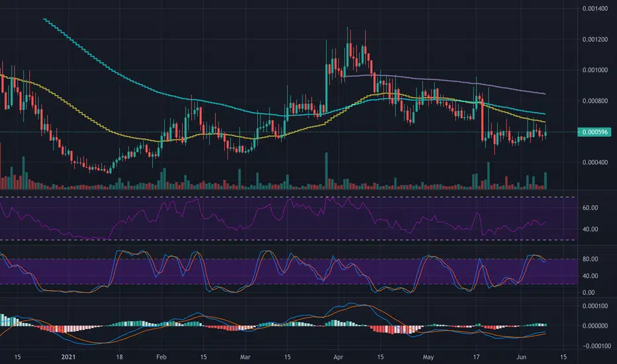The image size is (617, 364).
Task: Click the 17 date label on time axis
Action: click(x=476, y=357)
